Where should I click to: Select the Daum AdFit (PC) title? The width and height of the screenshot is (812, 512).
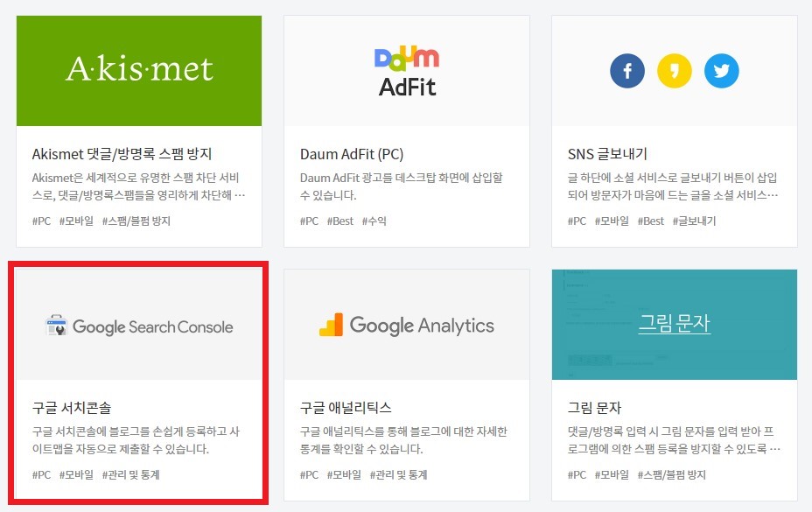point(352,154)
